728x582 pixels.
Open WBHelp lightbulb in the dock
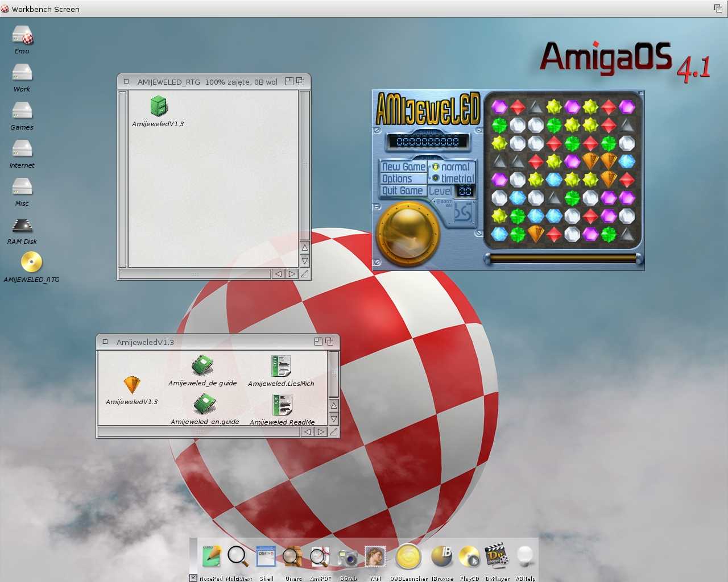524,556
